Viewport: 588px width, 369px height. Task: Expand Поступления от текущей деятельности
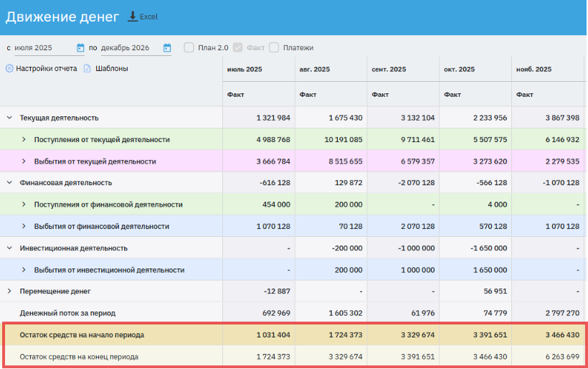pos(24,139)
